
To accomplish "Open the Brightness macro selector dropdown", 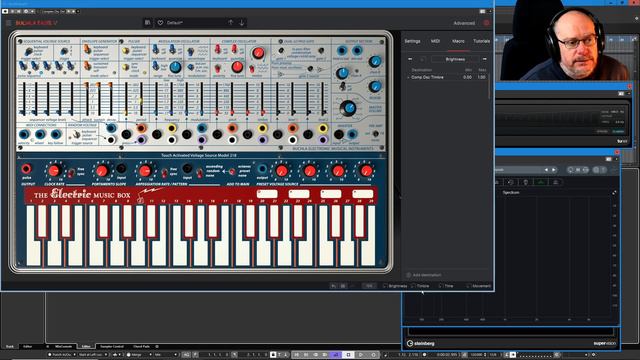I will tap(455, 59).
